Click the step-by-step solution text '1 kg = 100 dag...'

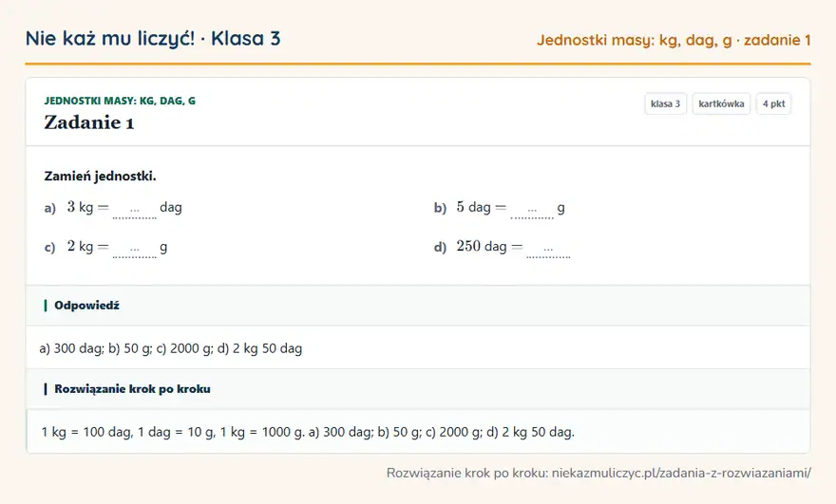click(x=308, y=432)
